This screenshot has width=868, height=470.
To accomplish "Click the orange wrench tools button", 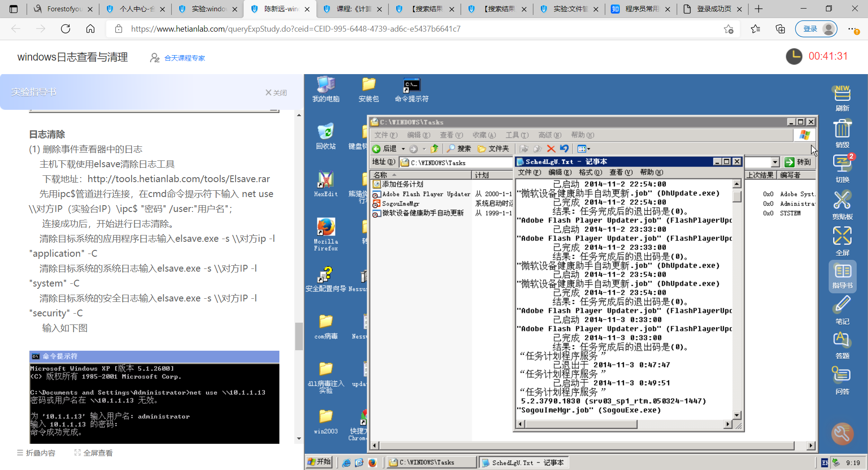I will (843, 434).
